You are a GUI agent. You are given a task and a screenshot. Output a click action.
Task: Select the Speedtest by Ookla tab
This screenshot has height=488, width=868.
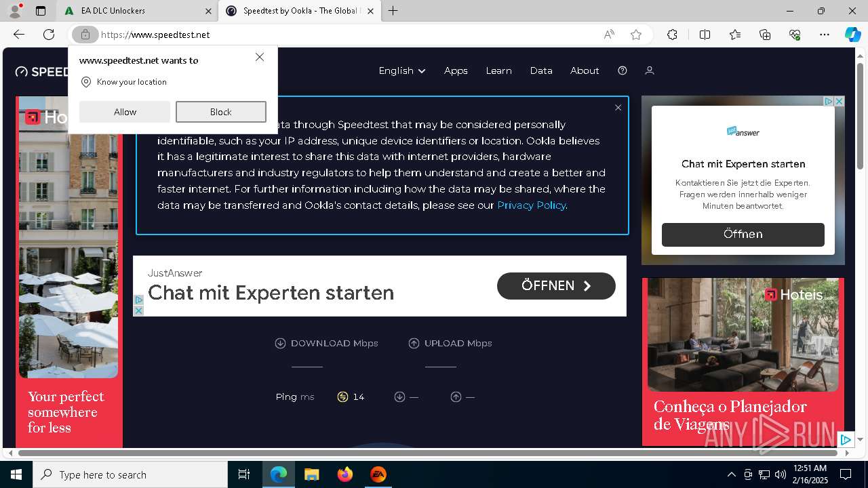click(298, 11)
